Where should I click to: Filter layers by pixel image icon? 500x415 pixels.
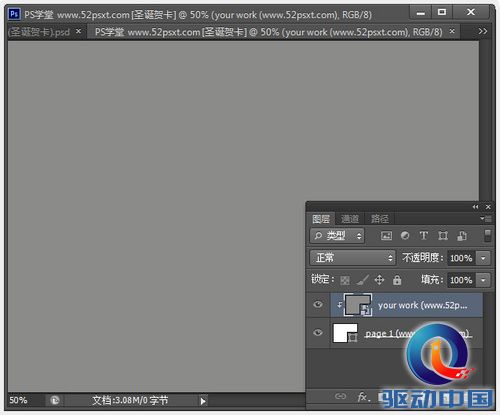point(386,236)
